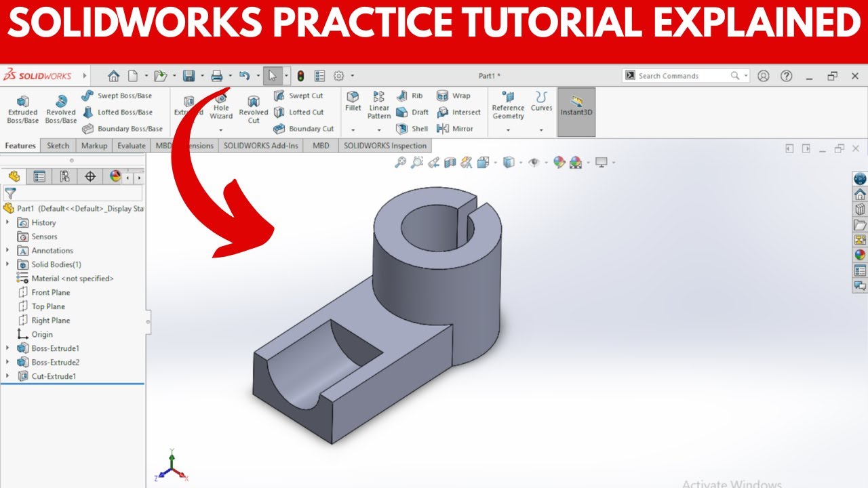
Task: Click Zoom to Area in the view toolbar
Action: point(417,162)
